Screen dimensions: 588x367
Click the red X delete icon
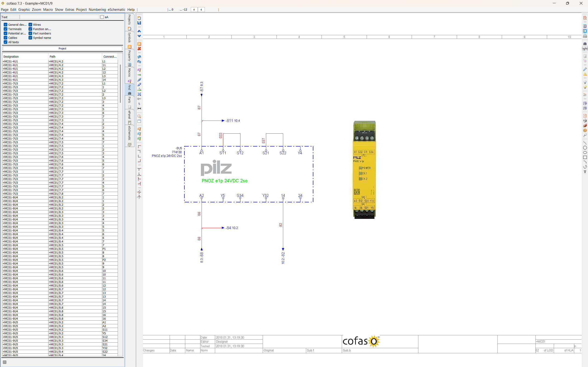(x=139, y=48)
